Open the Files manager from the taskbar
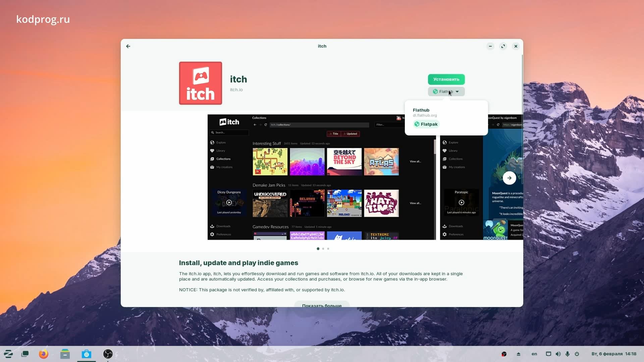The image size is (644, 362). 65,354
